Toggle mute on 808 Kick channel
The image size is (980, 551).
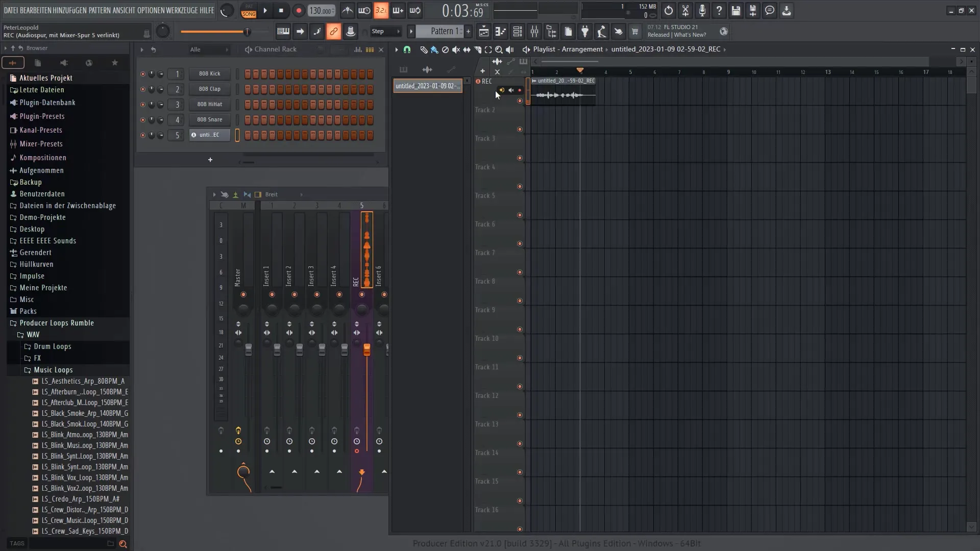(143, 73)
